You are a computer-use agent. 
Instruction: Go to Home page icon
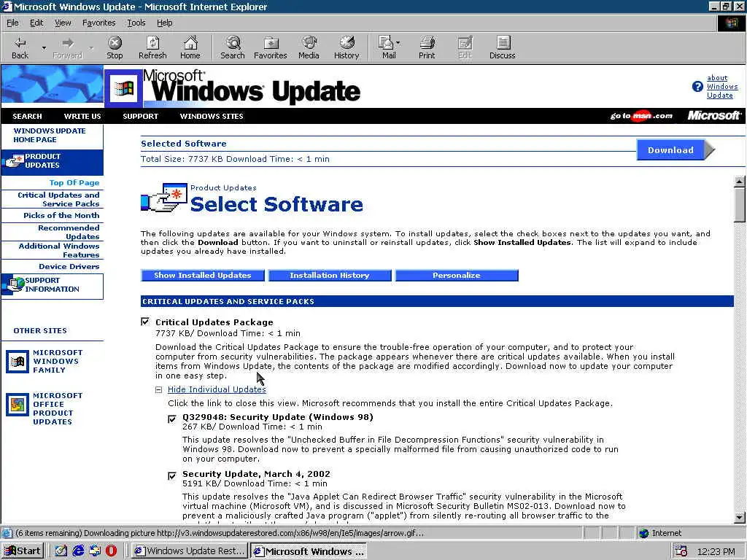point(190,47)
